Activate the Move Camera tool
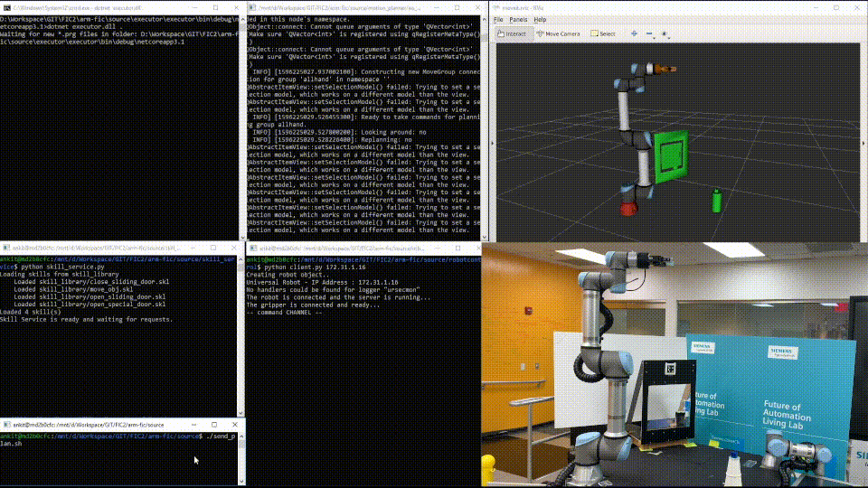 coord(558,33)
